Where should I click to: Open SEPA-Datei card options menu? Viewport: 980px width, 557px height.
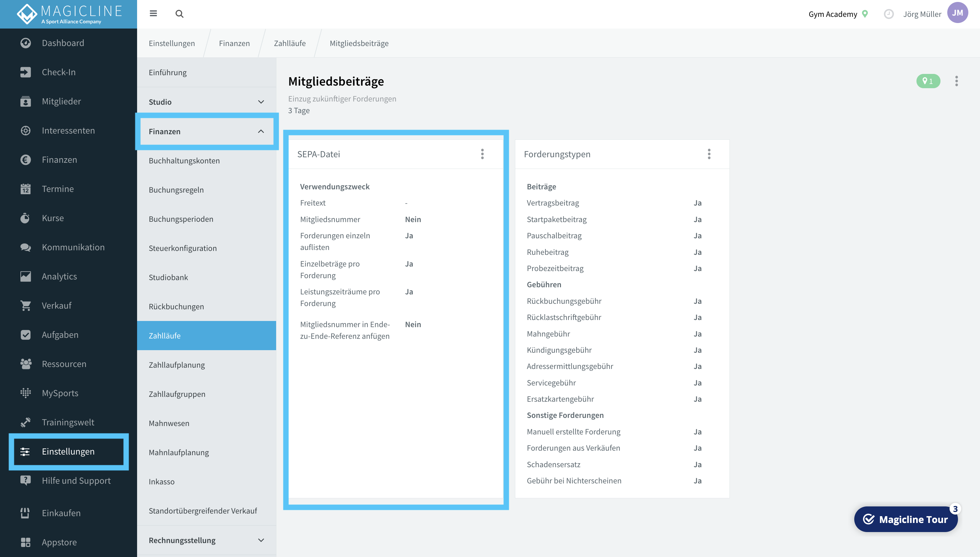click(x=482, y=154)
